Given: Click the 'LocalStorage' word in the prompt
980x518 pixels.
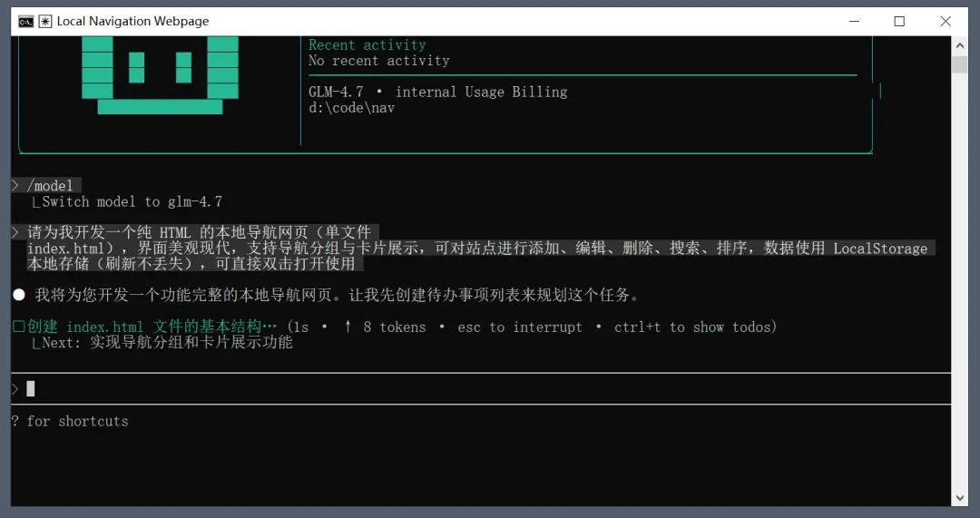Looking at the screenshot, I should click(880, 248).
